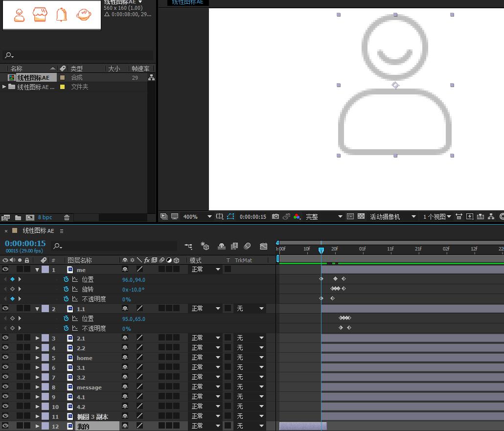504x431 pixels.
Task: Select the 线性图标 AE timeline tab
Action: pos(38,231)
